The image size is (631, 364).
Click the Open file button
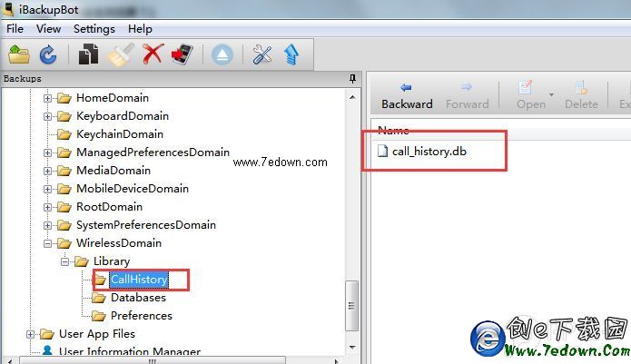point(530,95)
